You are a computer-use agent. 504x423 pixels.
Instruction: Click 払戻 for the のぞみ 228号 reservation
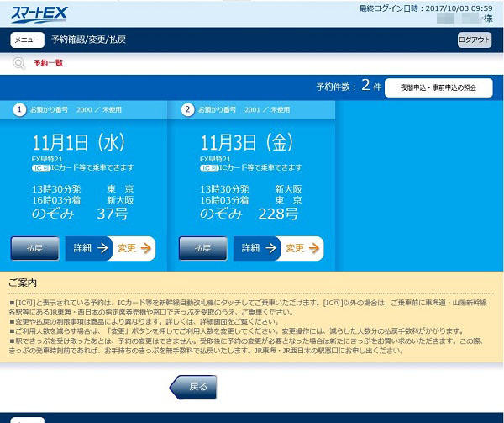(203, 248)
